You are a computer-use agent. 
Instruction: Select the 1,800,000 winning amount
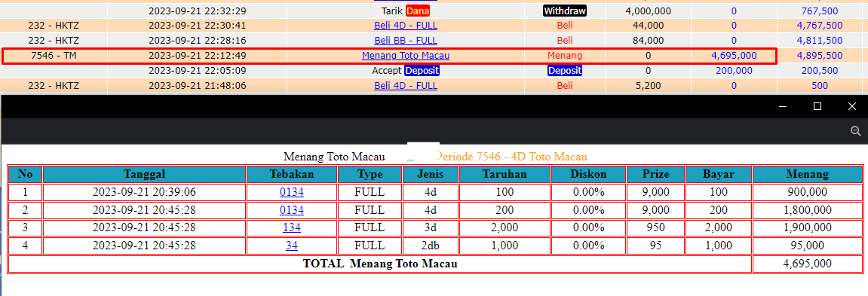pyautogui.click(x=807, y=211)
